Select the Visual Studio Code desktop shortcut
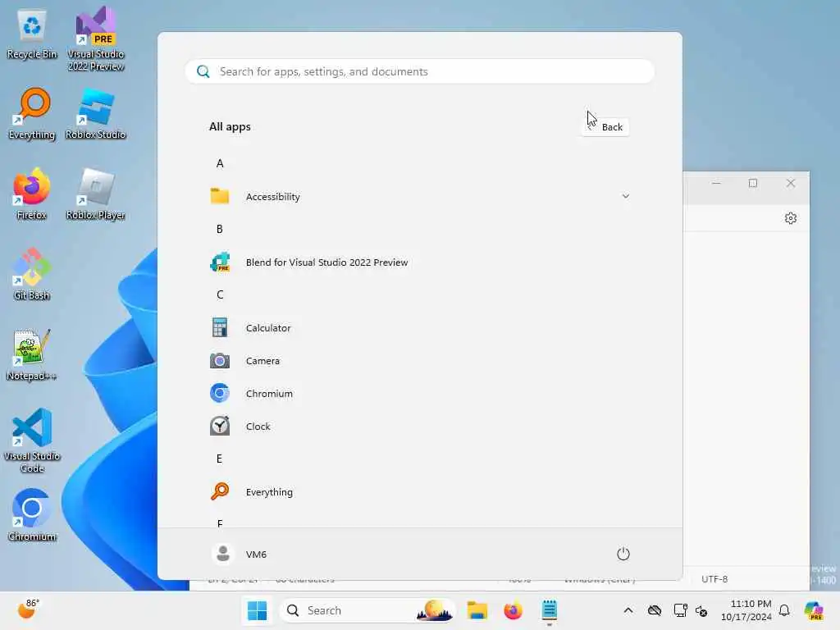The height and width of the screenshot is (630, 840). click(32, 441)
